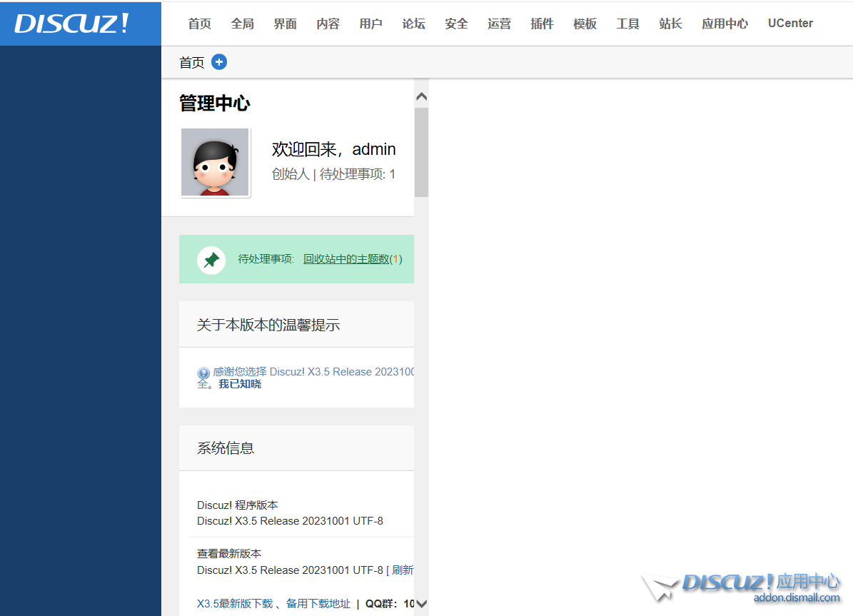853x616 pixels.
Task: Click the X3.5最新版下载 link
Action: point(235,603)
